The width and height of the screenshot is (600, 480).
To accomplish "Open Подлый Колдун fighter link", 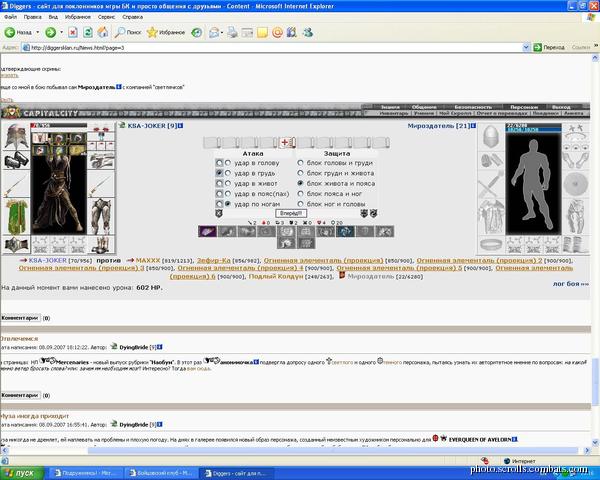I will coord(276,276).
